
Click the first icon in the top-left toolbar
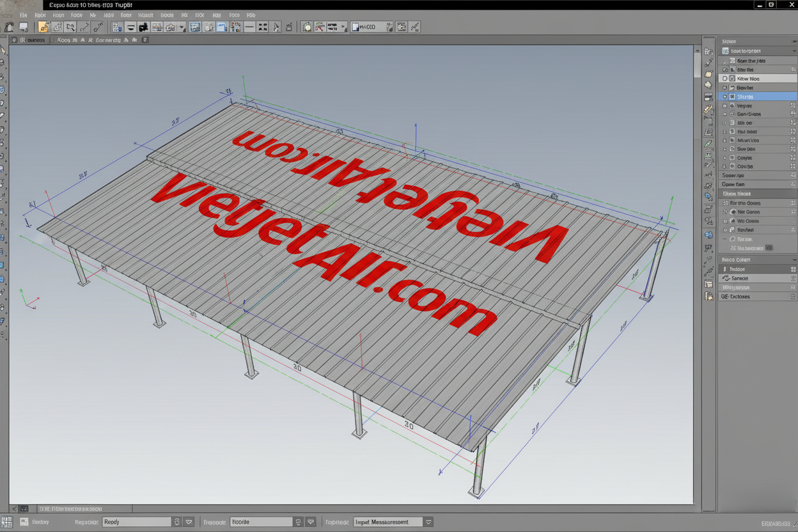tap(9, 27)
